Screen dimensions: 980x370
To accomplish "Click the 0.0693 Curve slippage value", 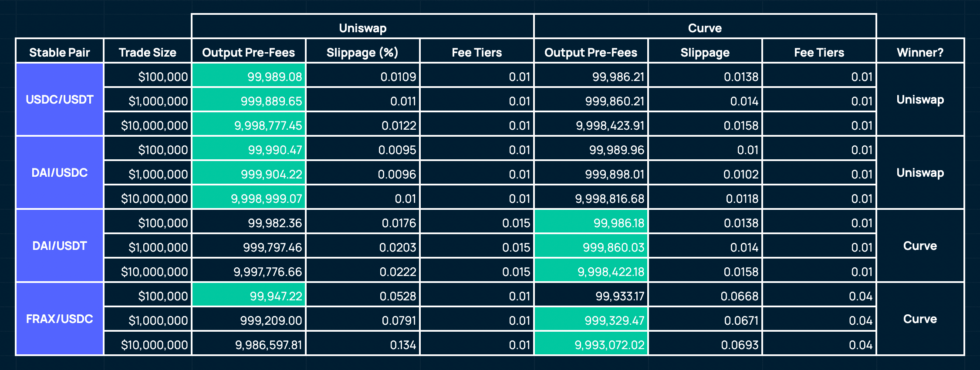I will [740, 345].
